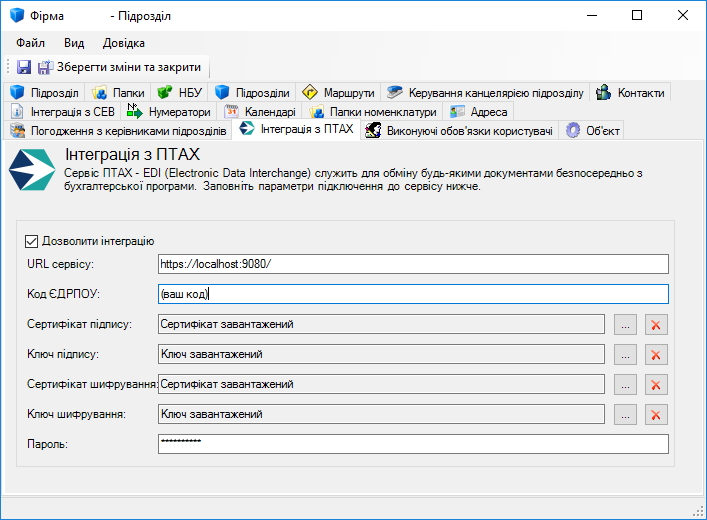Switch to the first Підрозділ tab
The image size is (707, 520).
44,92
